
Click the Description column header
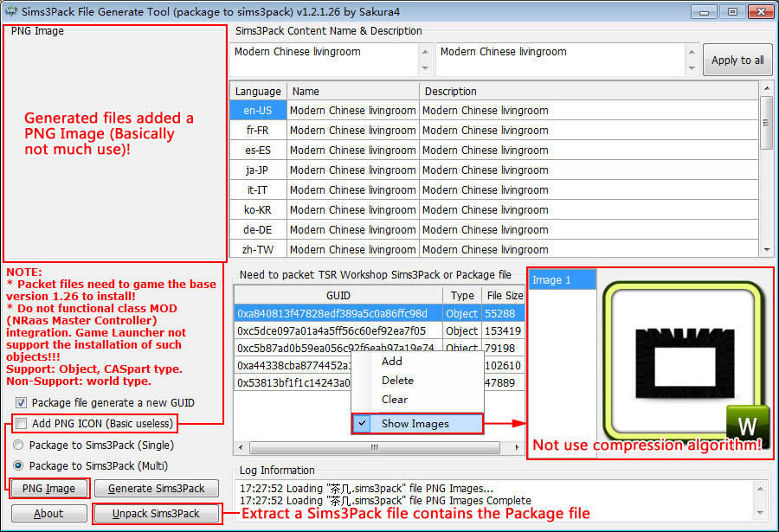pos(589,92)
